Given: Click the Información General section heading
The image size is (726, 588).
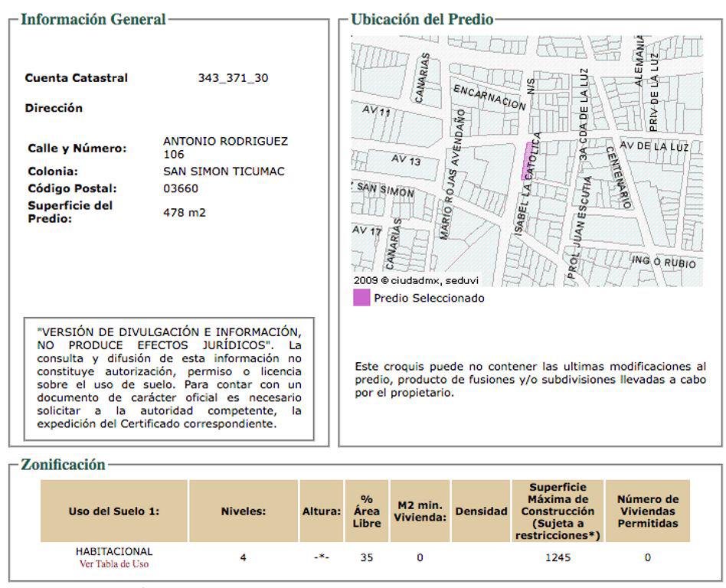Looking at the screenshot, I should (93, 19).
